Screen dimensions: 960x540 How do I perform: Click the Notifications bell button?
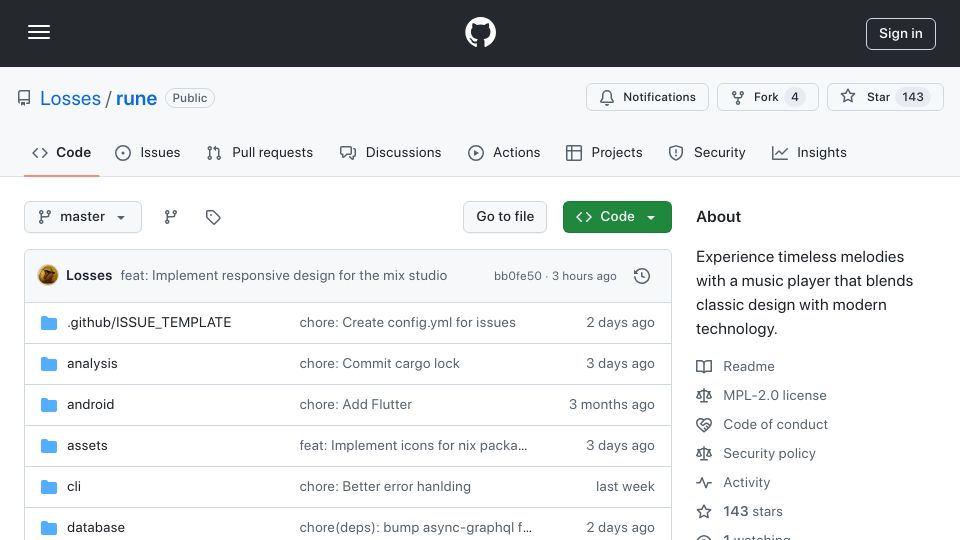[647, 97]
